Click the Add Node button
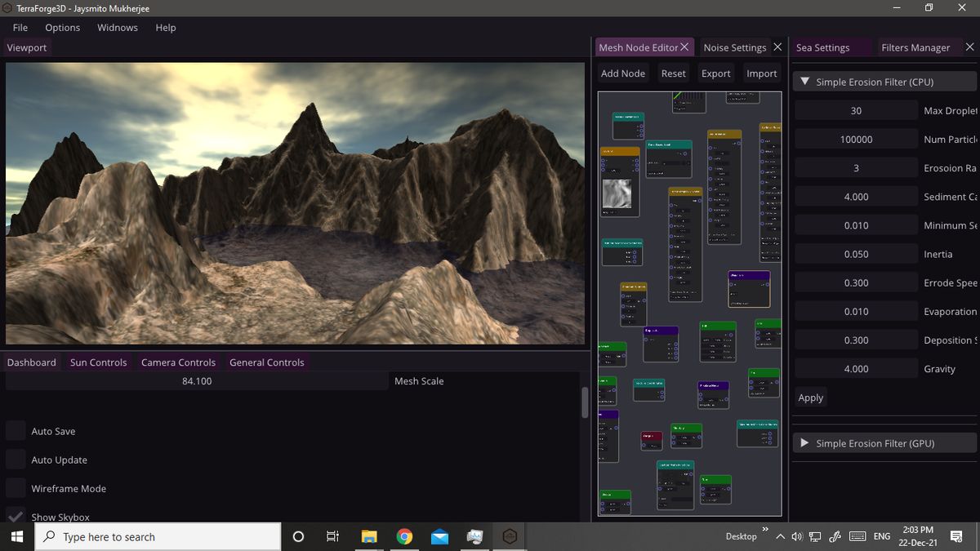 622,73
